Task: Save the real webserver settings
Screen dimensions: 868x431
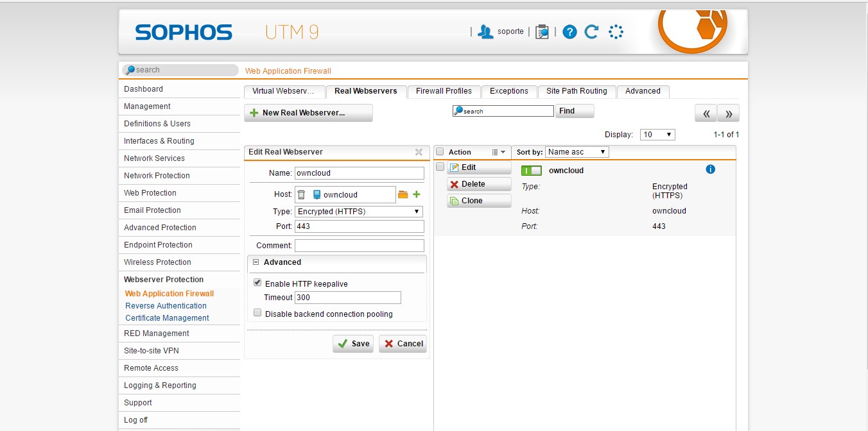Action: [353, 344]
